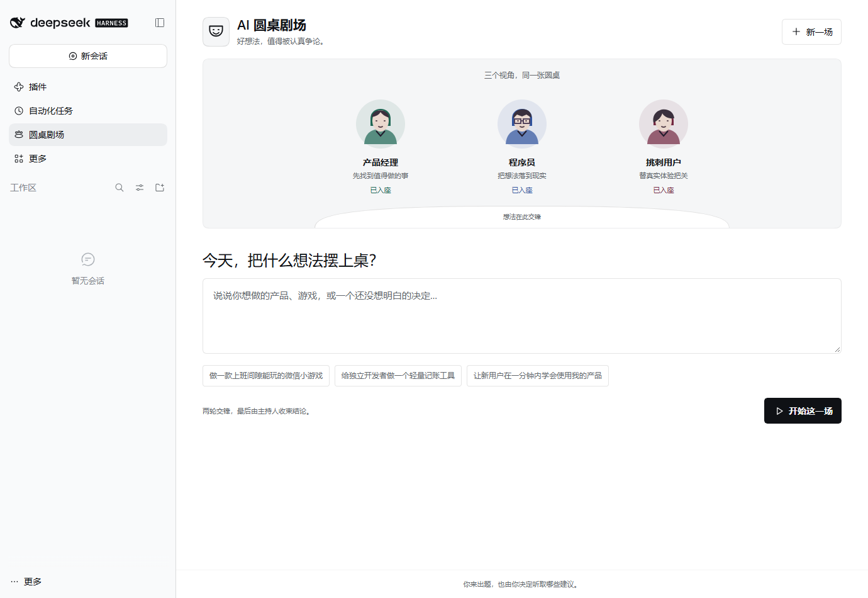This screenshot has width=868, height=598.
Task: Click the 暂无会话 chat bubble icon
Action: point(88,259)
